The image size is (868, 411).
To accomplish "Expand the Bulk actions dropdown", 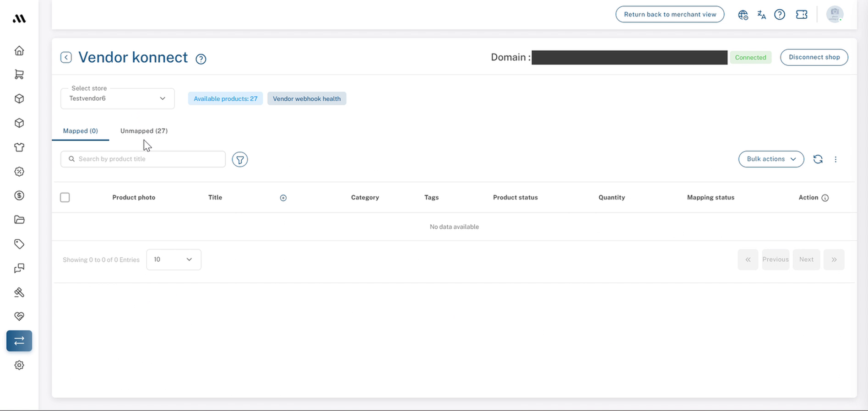I will click(771, 159).
